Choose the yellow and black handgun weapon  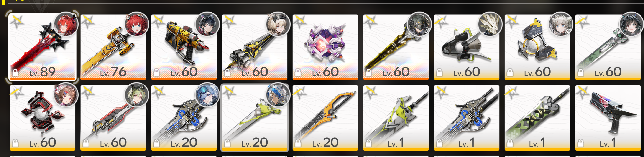(184, 47)
